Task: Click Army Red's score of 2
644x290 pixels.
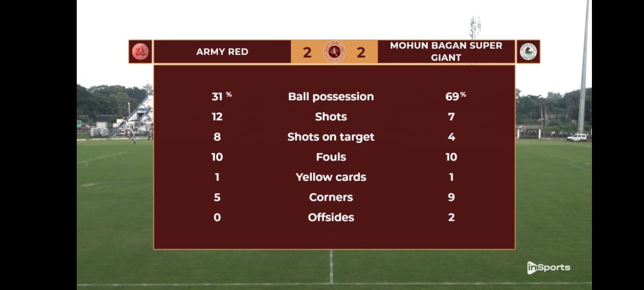Action: point(307,53)
